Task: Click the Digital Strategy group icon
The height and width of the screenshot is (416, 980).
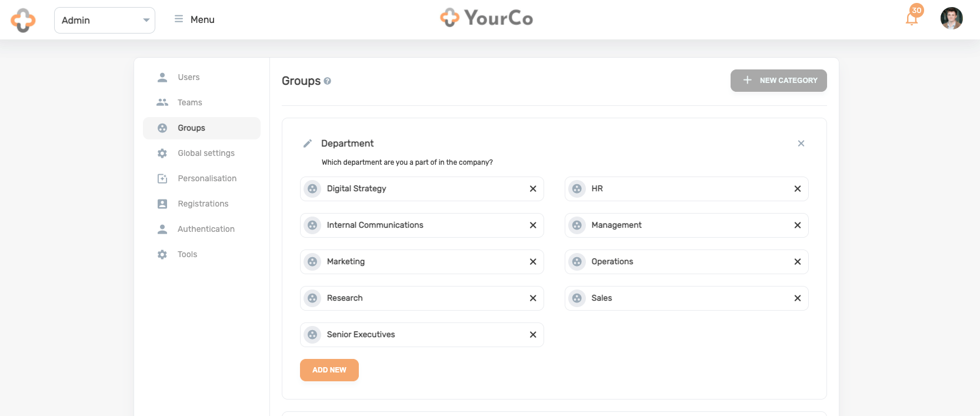Action: (312, 189)
